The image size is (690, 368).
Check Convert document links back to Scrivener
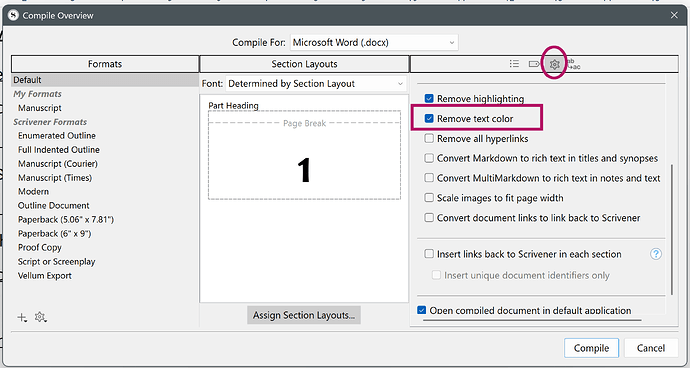[x=429, y=217]
